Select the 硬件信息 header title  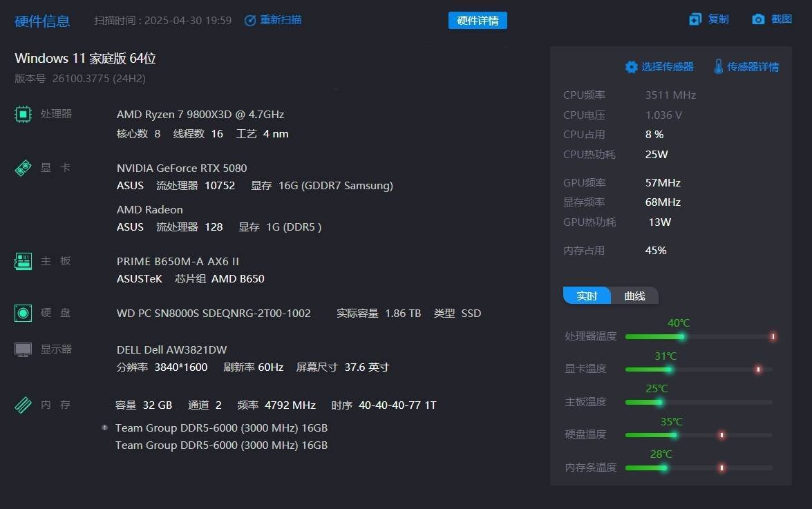42,21
